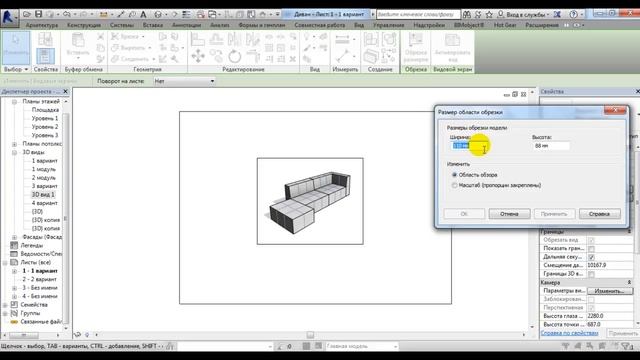Open the 'Выбор' panel dropdown
The image size is (640, 360).
16,69
